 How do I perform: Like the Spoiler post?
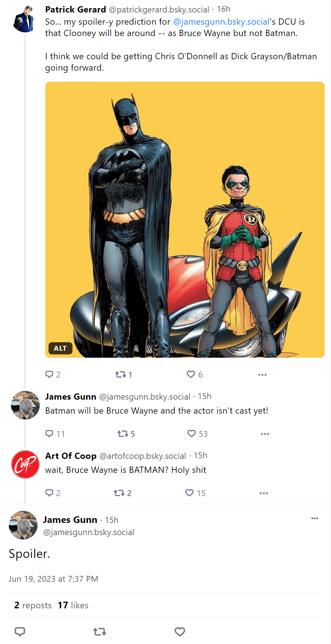point(180,631)
